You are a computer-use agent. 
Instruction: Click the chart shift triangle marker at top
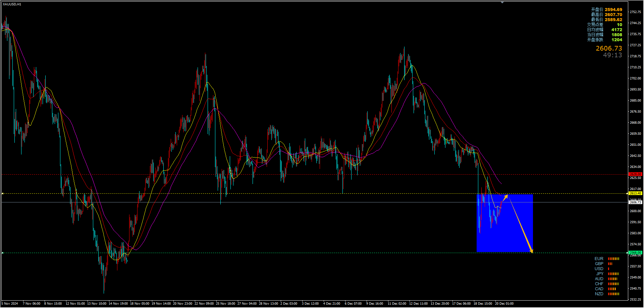502,2
